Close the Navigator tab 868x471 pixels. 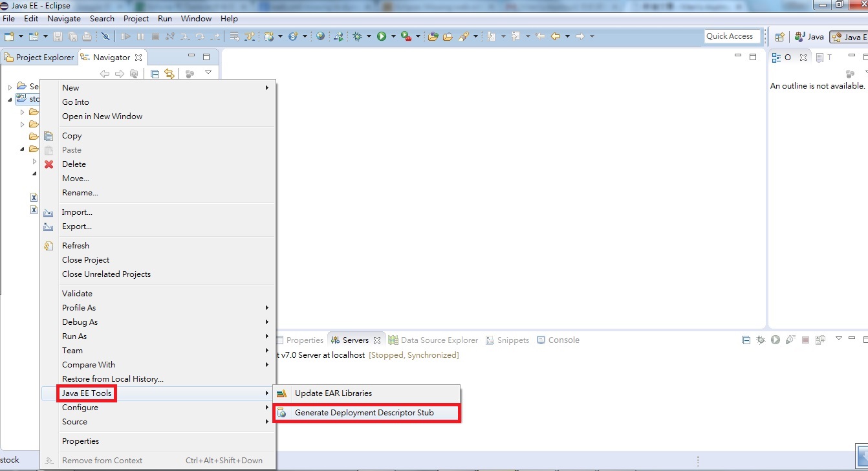(138, 58)
